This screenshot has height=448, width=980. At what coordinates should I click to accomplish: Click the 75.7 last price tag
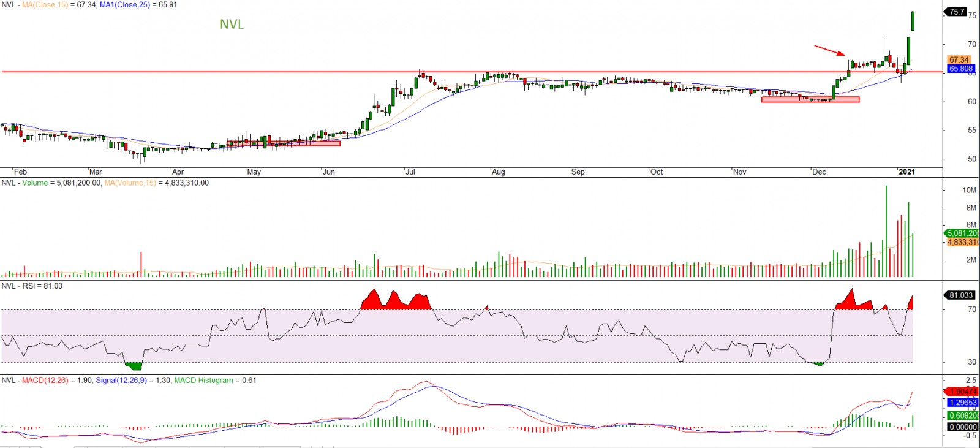[956, 12]
